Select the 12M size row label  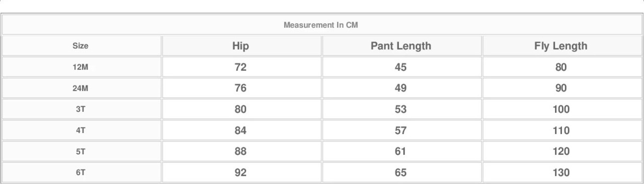pyautogui.click(x=80, y=68)
